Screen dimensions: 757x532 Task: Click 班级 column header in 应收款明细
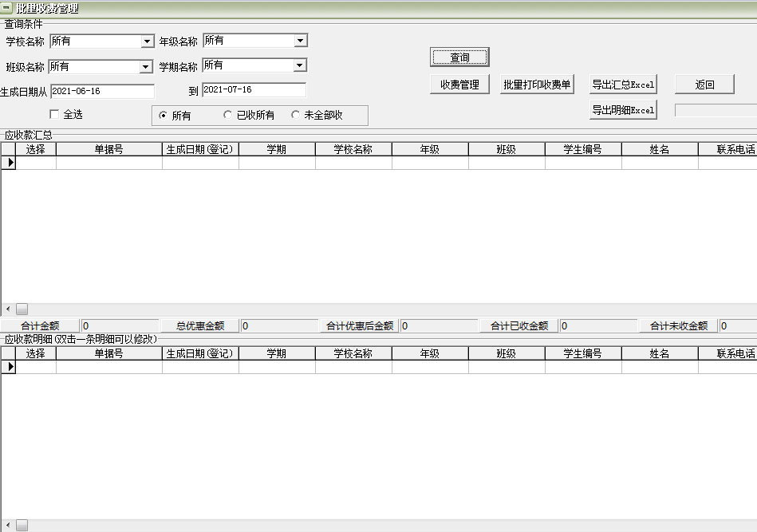pos(507,354)
